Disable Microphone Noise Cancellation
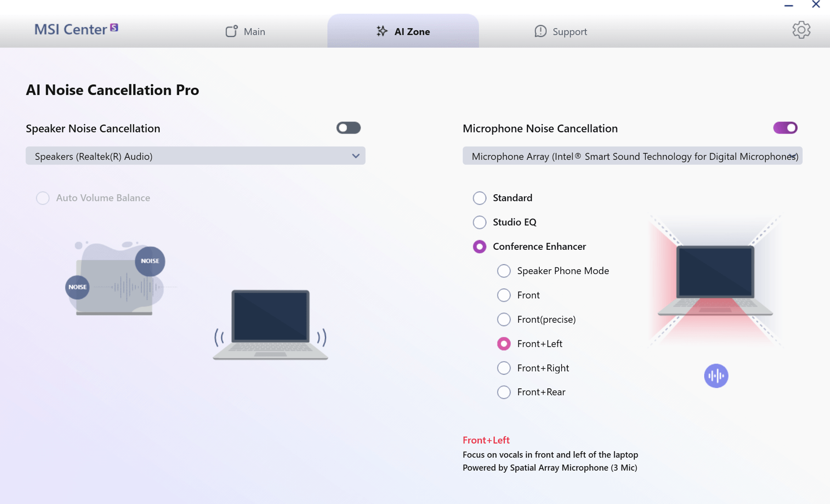The width and height of the screenshot is (830, 504). tap(785, 128)
